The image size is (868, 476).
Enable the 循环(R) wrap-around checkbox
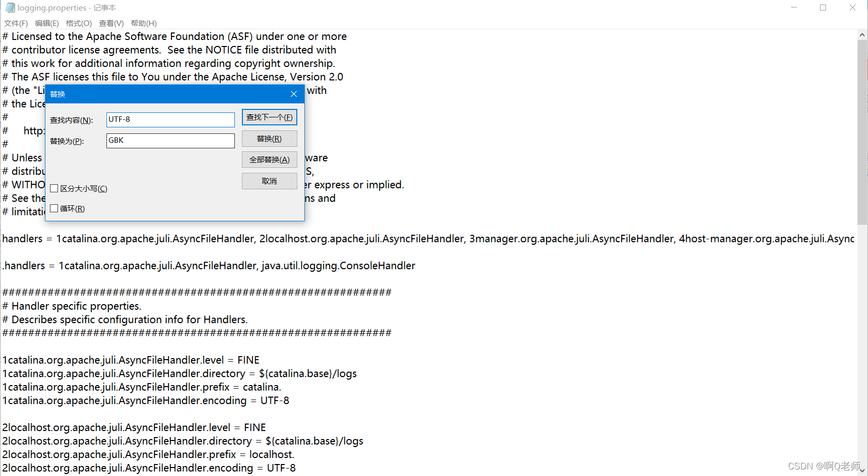click(x=54, y=208)
